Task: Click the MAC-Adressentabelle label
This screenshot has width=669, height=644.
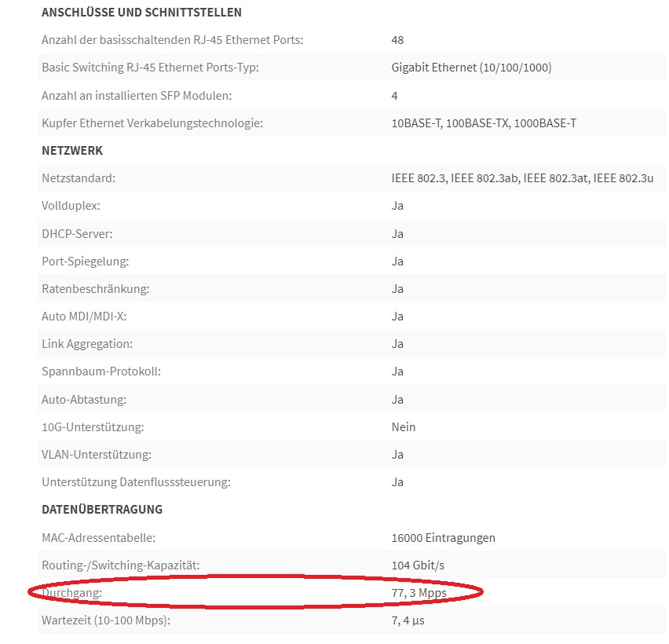Action: (x=99, y=538)
